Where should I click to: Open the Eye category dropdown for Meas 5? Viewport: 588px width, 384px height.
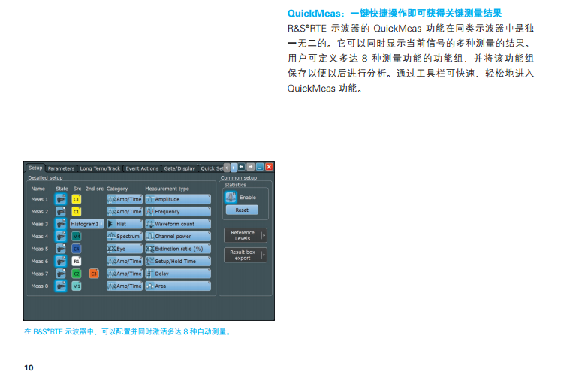[125, 249]
